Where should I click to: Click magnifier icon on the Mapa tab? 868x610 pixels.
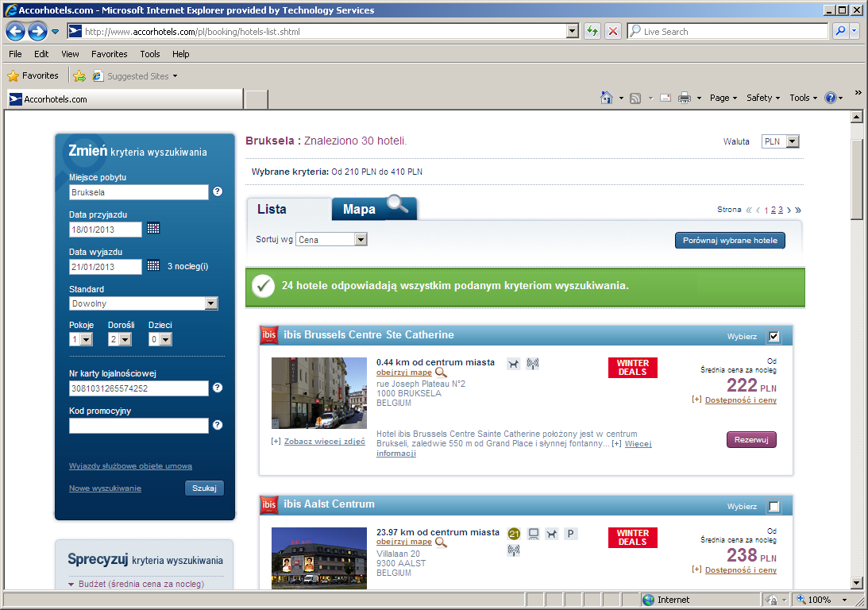(x=397, y=203)
